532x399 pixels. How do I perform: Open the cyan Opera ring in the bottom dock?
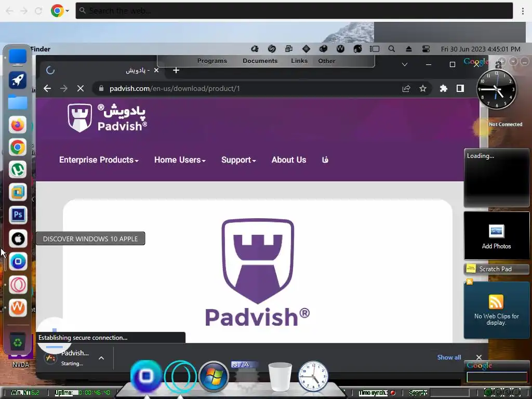(x=180, y=377)
